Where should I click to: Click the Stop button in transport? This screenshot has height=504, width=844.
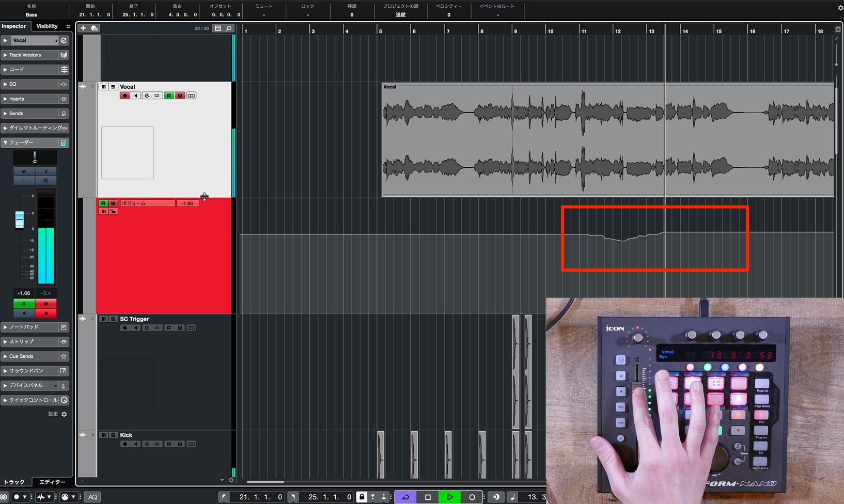point(428,497)
